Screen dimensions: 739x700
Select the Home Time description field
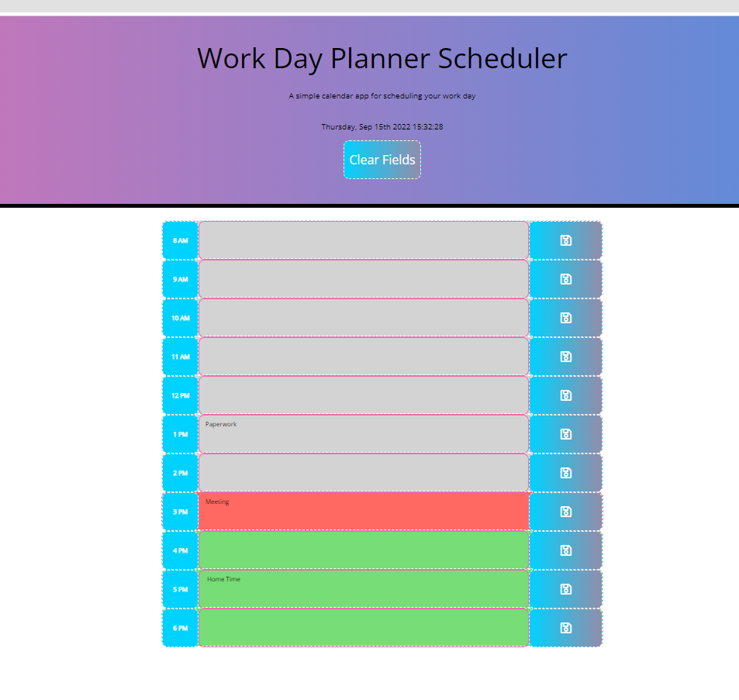[363, 588]
